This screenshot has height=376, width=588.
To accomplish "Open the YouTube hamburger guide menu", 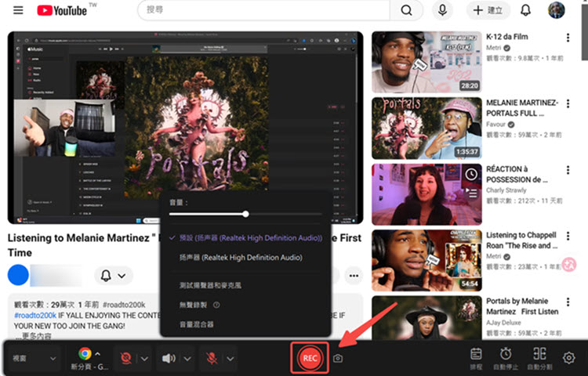I will 18,10.
